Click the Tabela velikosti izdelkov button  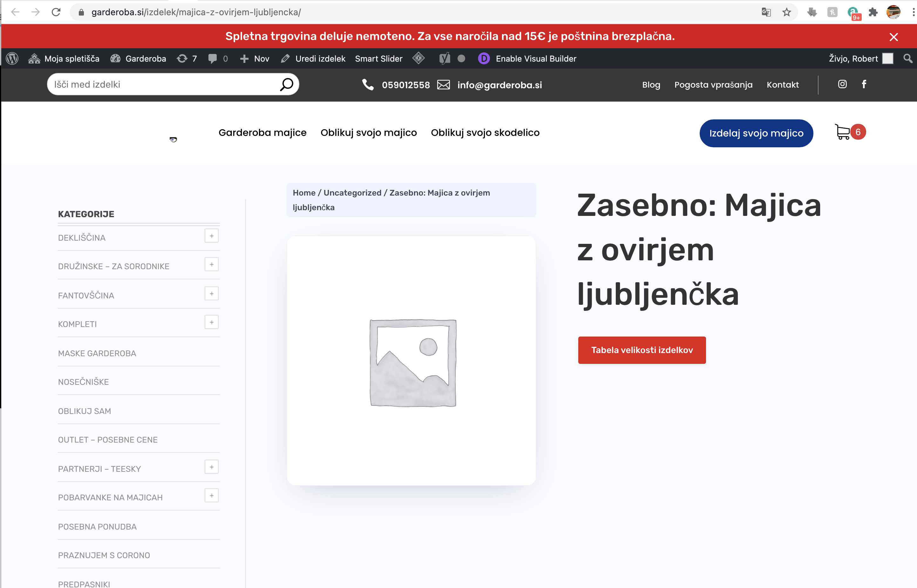point(642,350)
